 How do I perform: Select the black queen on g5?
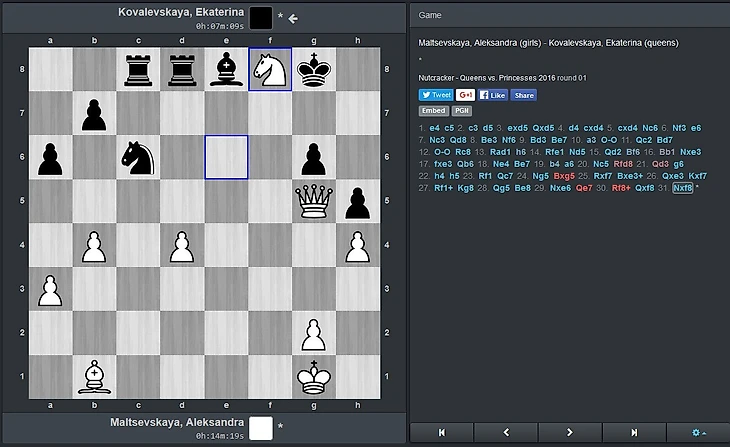point(314,201)
